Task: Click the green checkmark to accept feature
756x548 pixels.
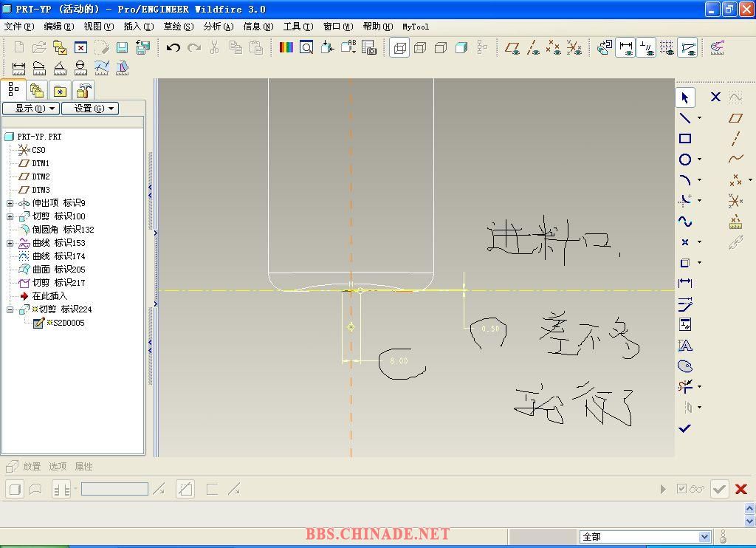Action: (x=719, y=489)
